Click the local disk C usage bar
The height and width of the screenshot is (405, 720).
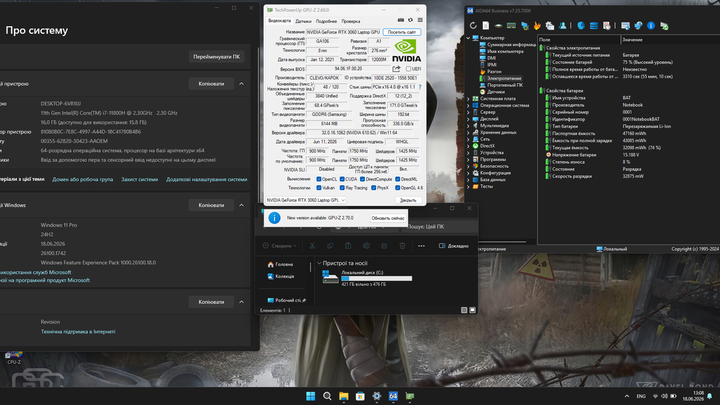pyautogui.click(x=377, y=278)
